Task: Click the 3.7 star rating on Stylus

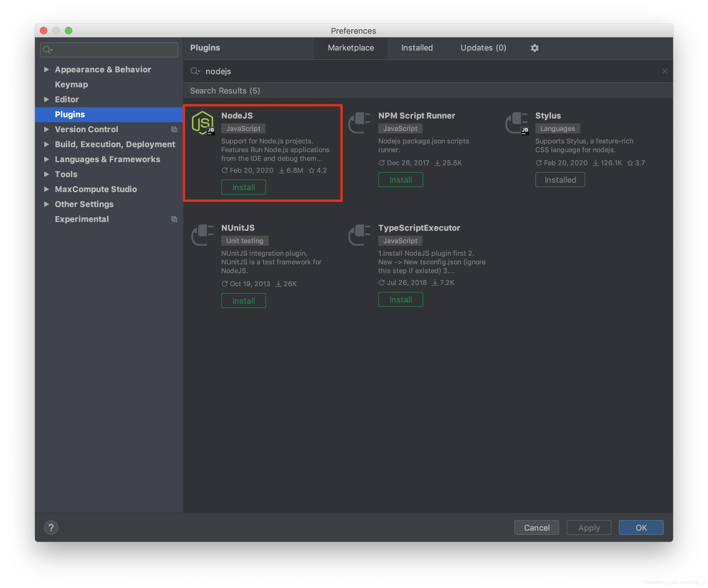Action: (x=636, y=163)
